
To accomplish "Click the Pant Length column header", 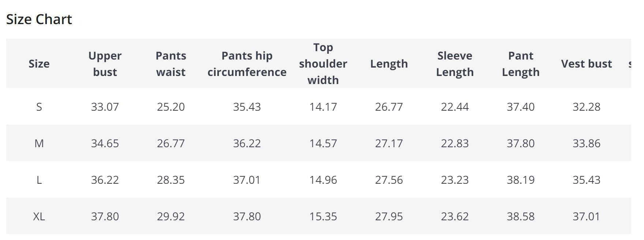I will click(x=521, y=64).
